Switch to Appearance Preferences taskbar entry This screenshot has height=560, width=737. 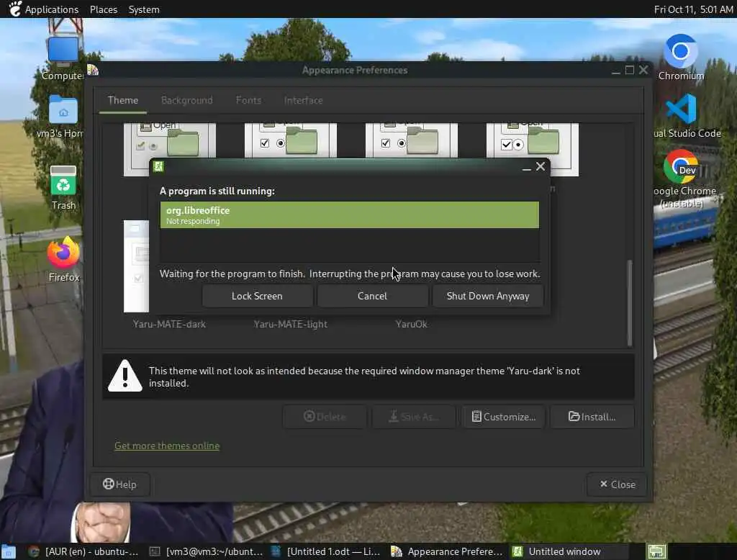point(447,551)
